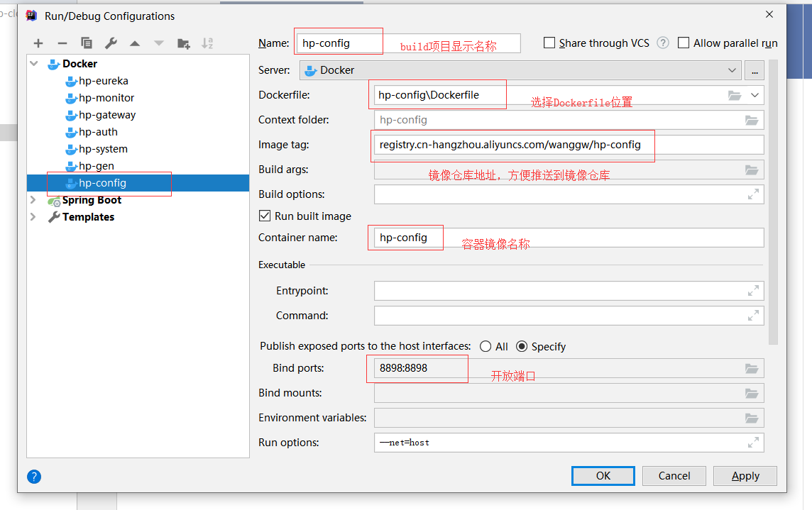This screenshot has height=510, width=812.
Task: Add a new configuration with the plus icon
Action: pos(38,43)
